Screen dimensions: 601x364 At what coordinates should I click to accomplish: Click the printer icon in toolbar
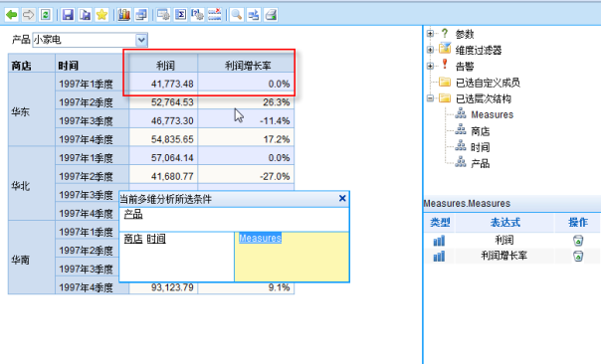click(x=271, y=15)
